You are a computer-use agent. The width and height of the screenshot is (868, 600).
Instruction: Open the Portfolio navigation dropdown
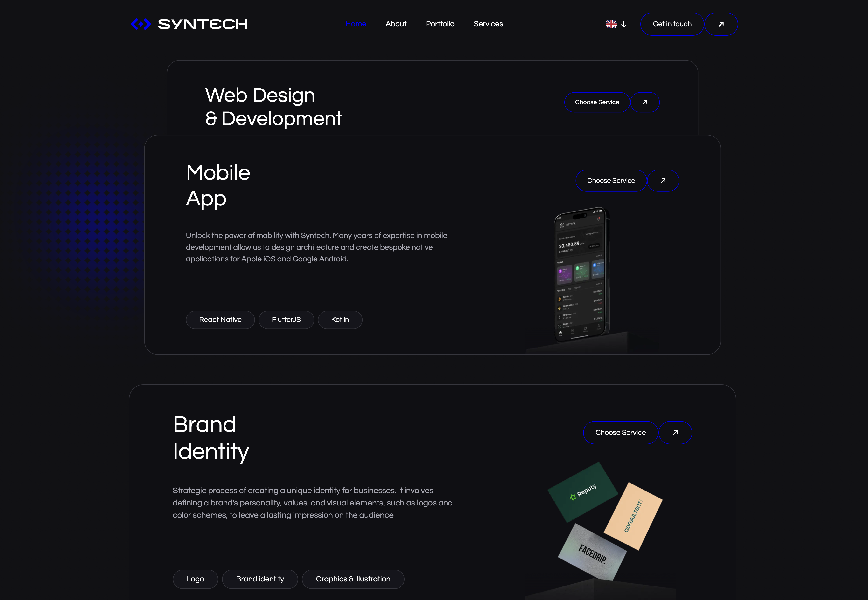tap(440, 24)
